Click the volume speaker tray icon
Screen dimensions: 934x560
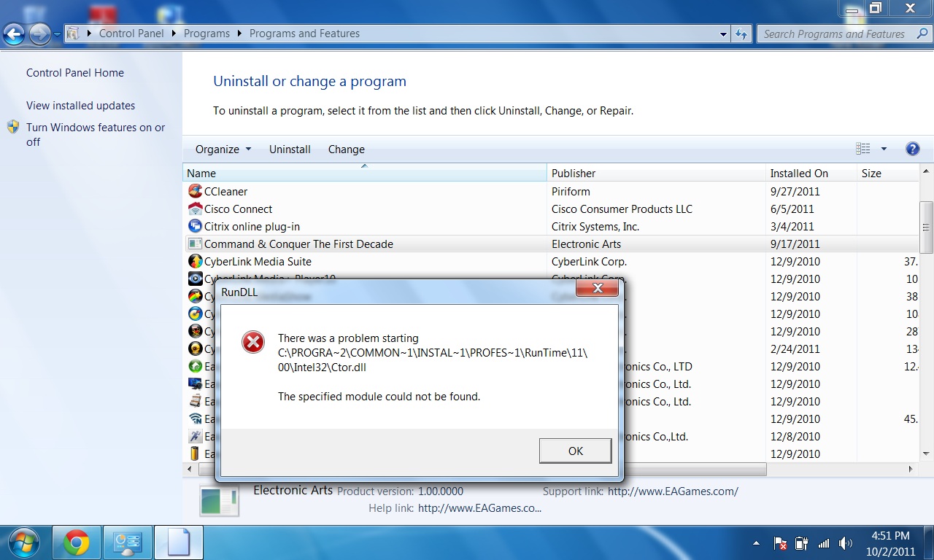(x=846, y=543)
